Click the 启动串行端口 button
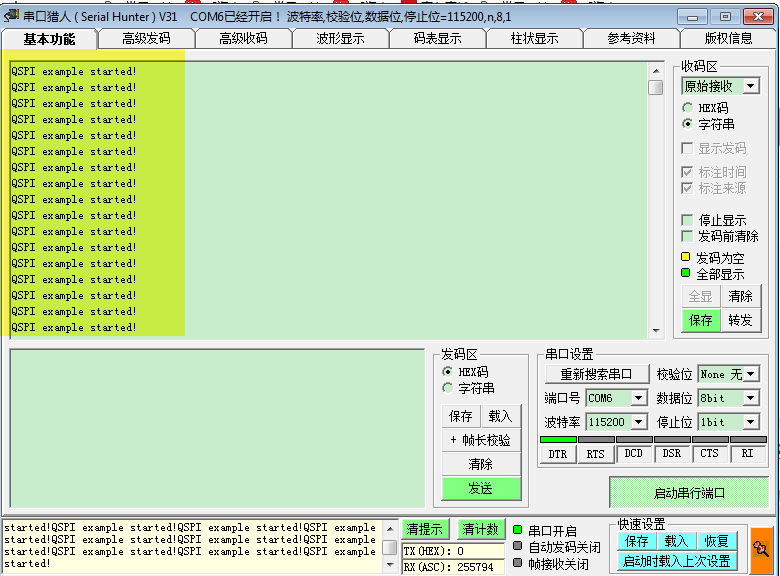 (689, 493)
